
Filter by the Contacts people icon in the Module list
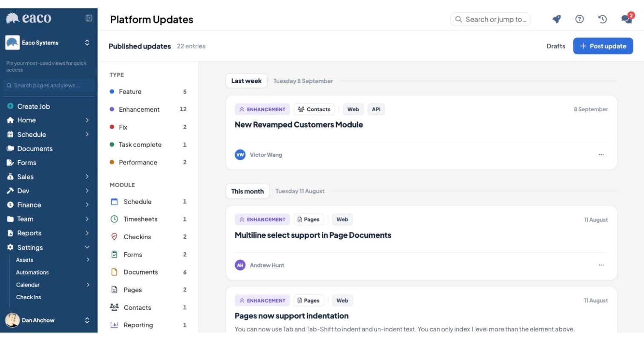pos(114,307)
